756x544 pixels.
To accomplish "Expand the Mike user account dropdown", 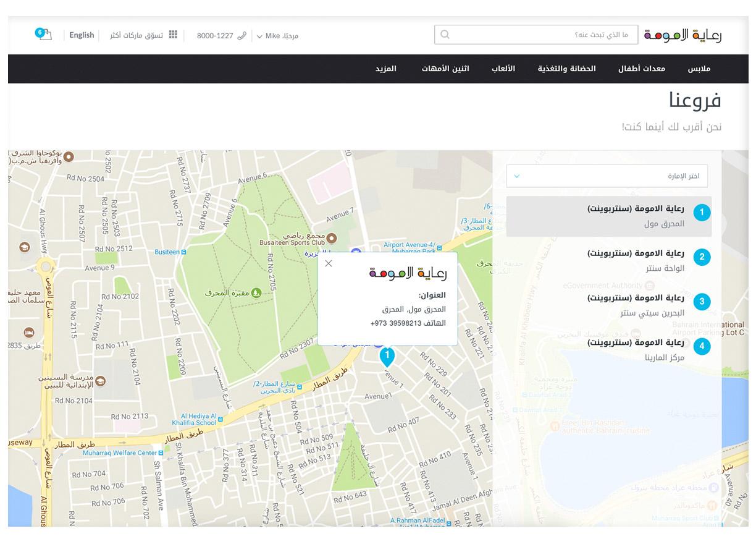I will point(277,36).
